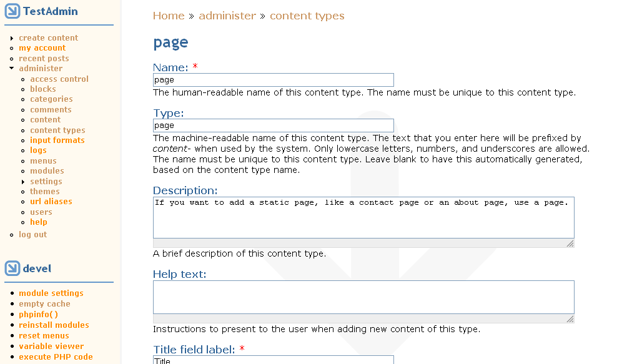Open the url aliases menu item
This screenshot has width=627, height=364.
[x=51, y=202]
